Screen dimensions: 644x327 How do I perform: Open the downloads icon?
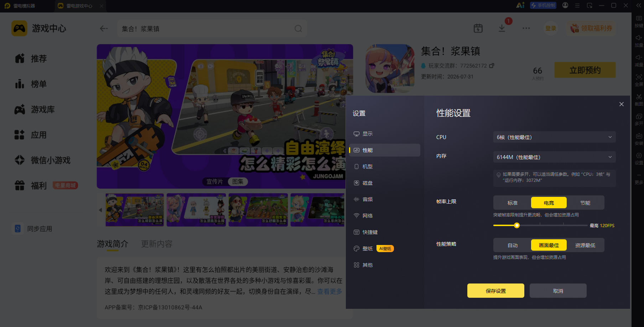click(x=502, y=28)
